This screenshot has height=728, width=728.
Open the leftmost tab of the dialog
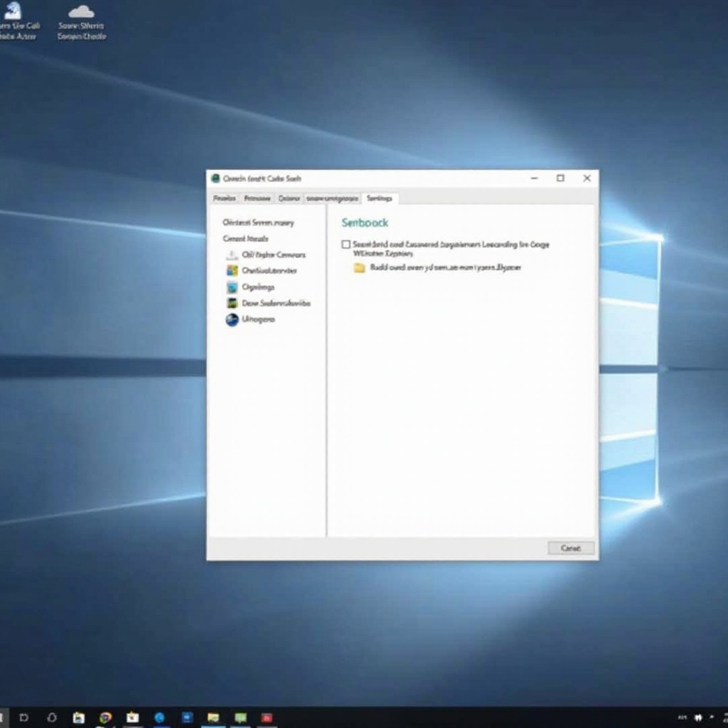(x=224, y=198)
